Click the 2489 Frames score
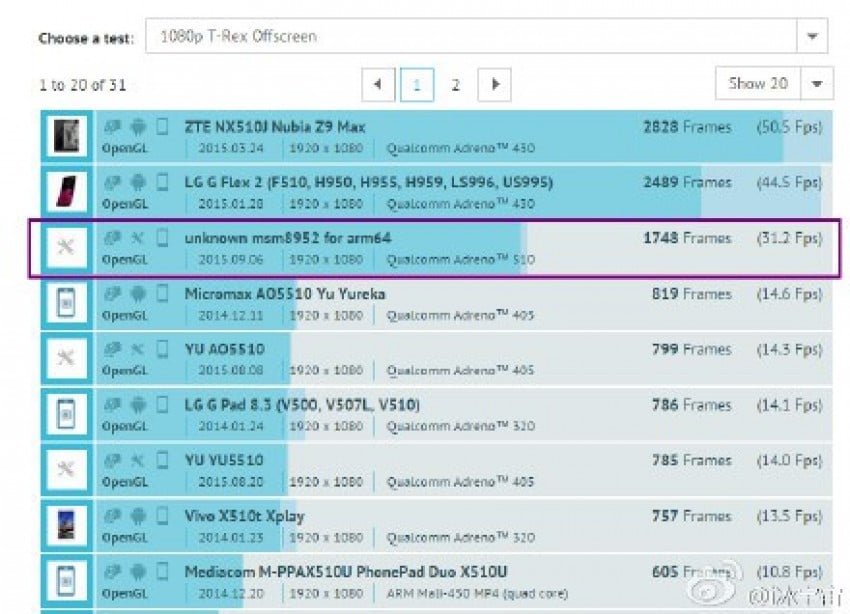850x614 pixels. pos(687,182)
